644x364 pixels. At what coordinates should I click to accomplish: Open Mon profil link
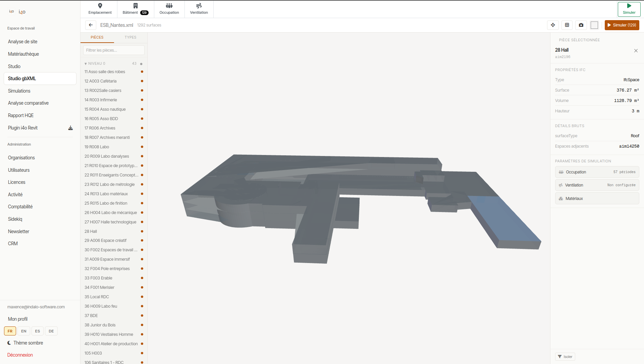(18, 319)
